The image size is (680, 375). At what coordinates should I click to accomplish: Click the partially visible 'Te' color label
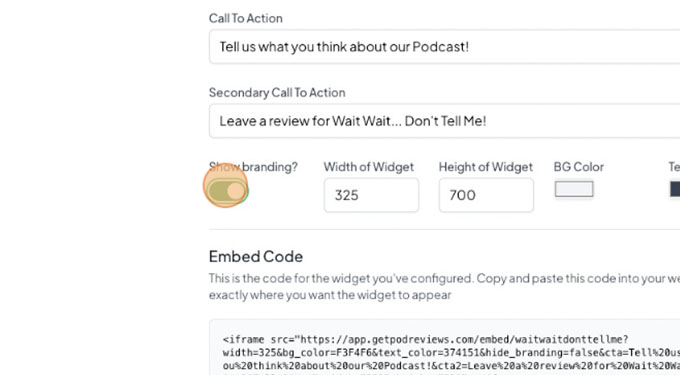(674, 167)
